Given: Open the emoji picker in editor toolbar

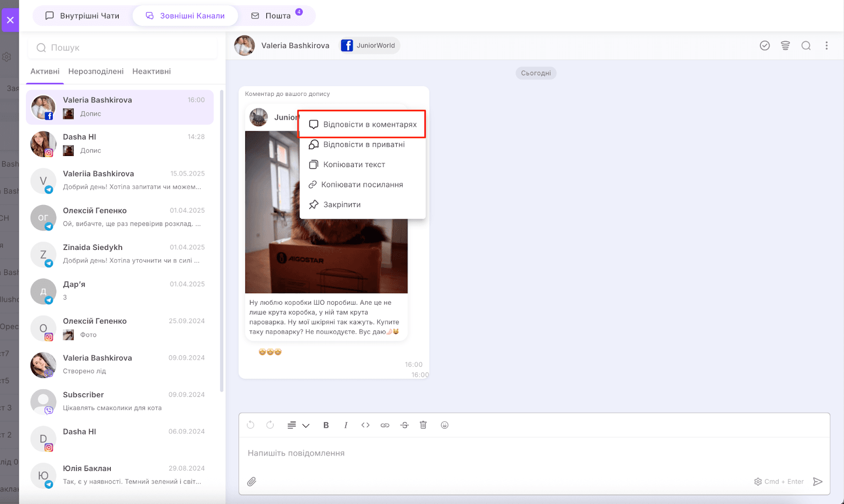Looking at the screenshot, I should [x=445, y=425].
